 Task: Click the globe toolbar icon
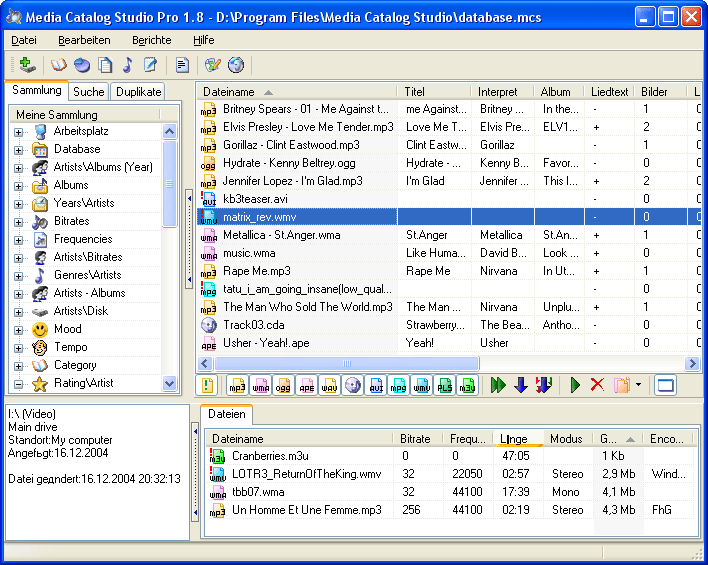236,65
